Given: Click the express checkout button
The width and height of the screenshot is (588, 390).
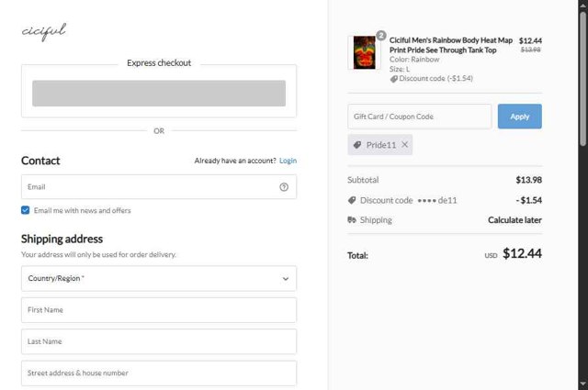Looking at the screenshot, I should point(159,94).
